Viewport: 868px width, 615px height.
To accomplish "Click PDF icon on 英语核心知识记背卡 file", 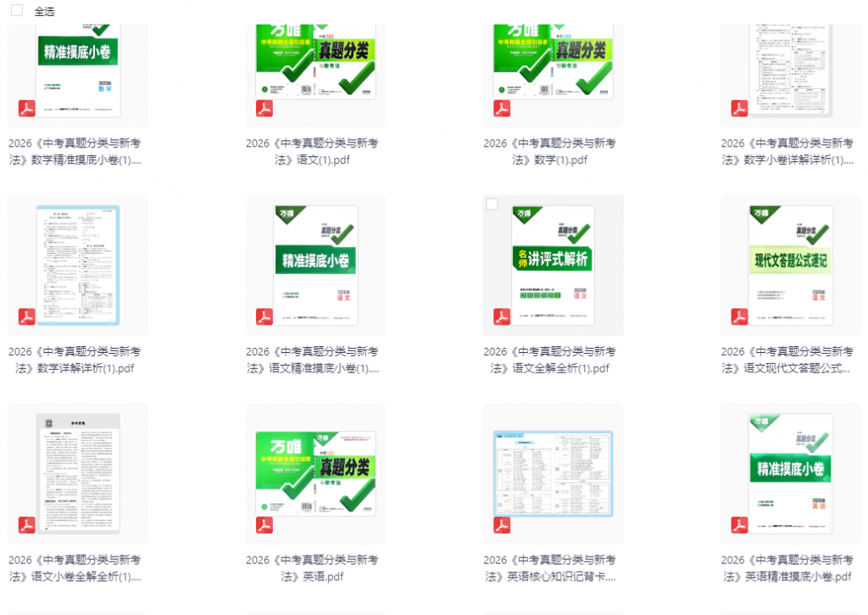I will [x=502, y=525].
